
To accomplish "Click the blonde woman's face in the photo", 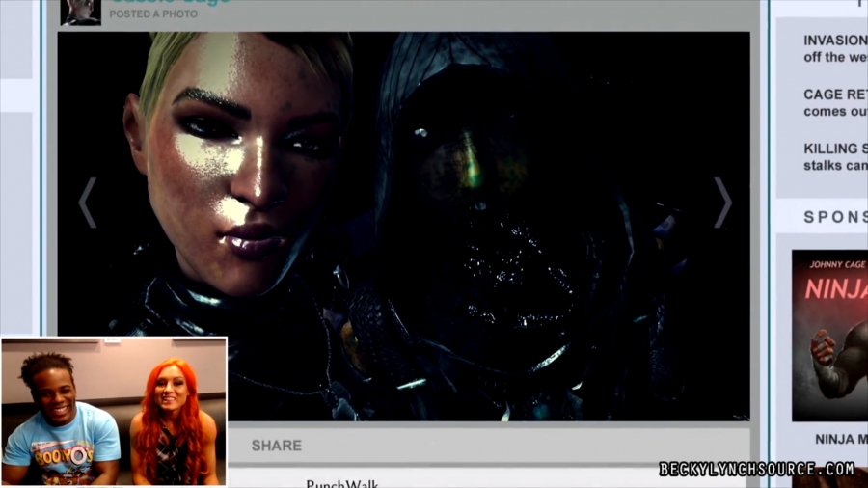I will pos(241,164).
